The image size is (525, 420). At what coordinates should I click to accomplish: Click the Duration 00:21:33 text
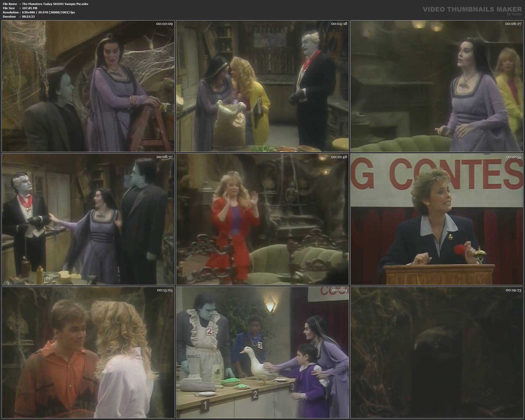[28, 17]
